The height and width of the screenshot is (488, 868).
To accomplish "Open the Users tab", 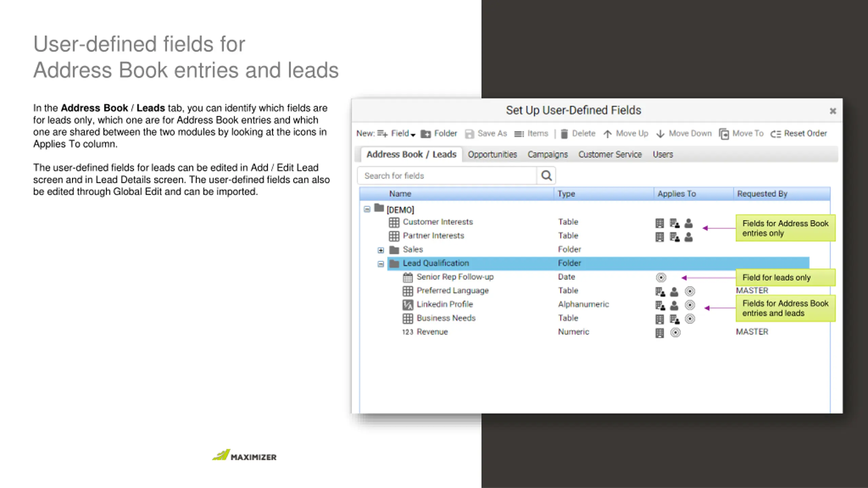I will coord(663,155).
